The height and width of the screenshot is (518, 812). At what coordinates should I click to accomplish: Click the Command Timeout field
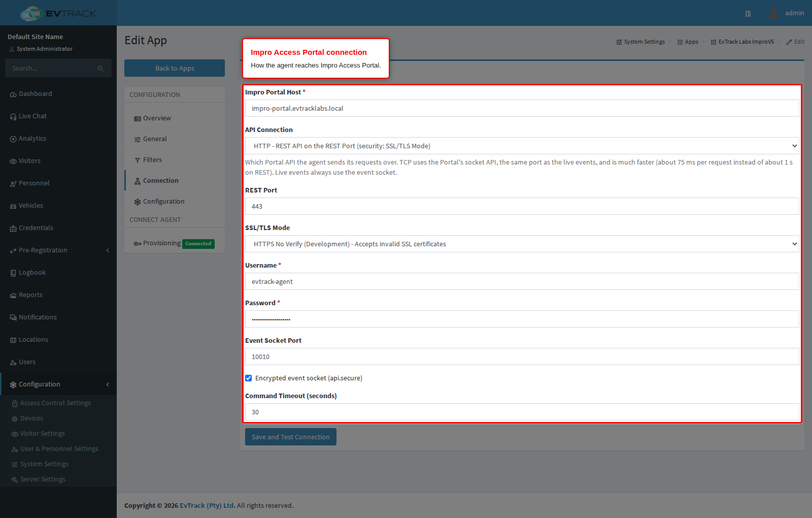(522, 412)
